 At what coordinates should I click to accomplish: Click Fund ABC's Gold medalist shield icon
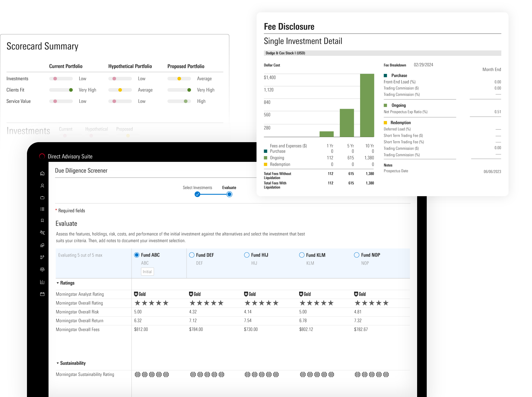136,294
